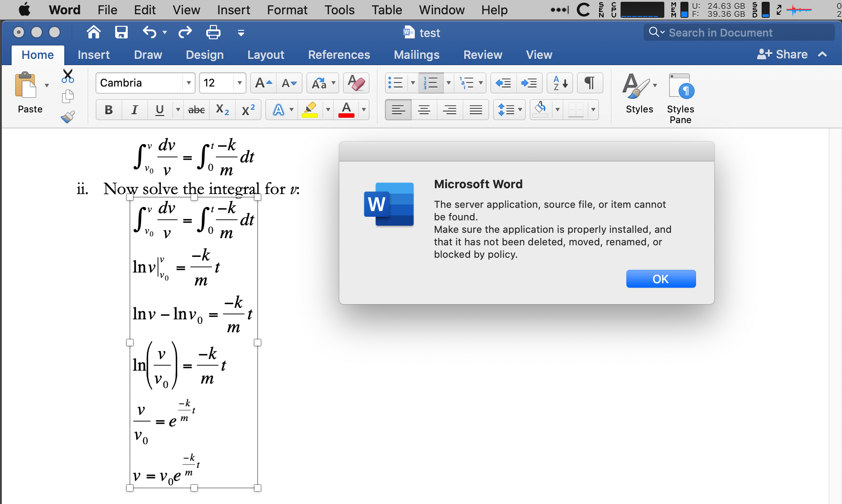842x504 pixels.
Task: Expand the font size dropdown
Action: (240, 83)
